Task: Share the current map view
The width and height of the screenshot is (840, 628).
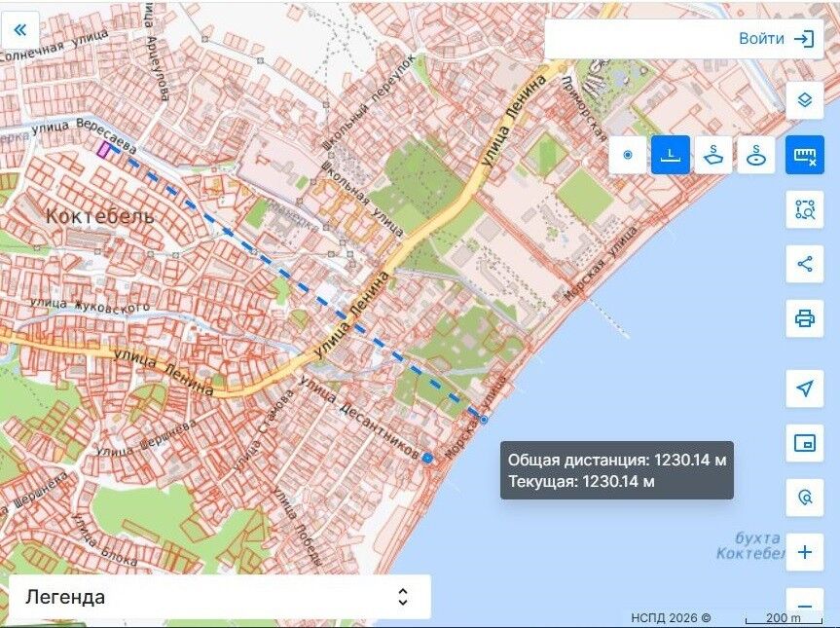Action: [805, 264]
